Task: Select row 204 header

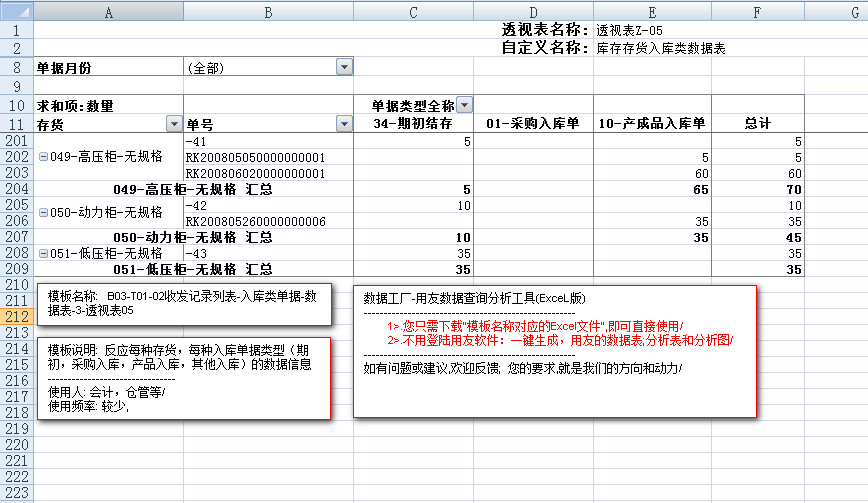Action: click(x=16, y=189)
